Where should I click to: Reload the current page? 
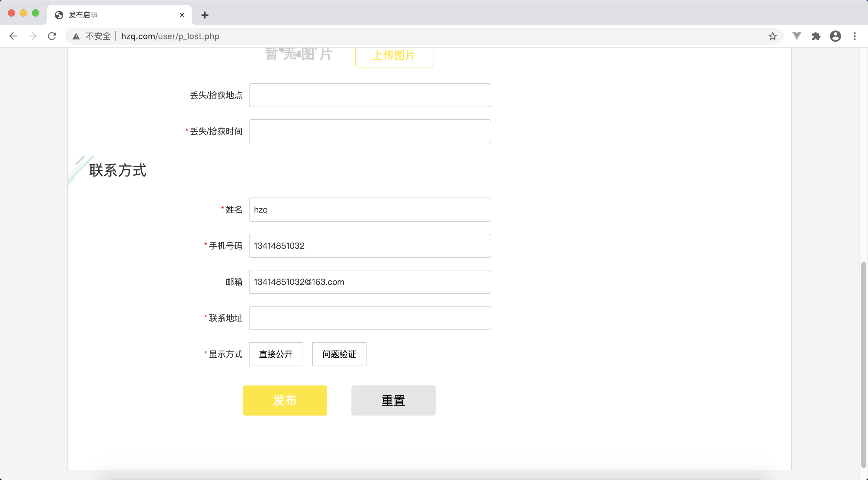(52, 36)
